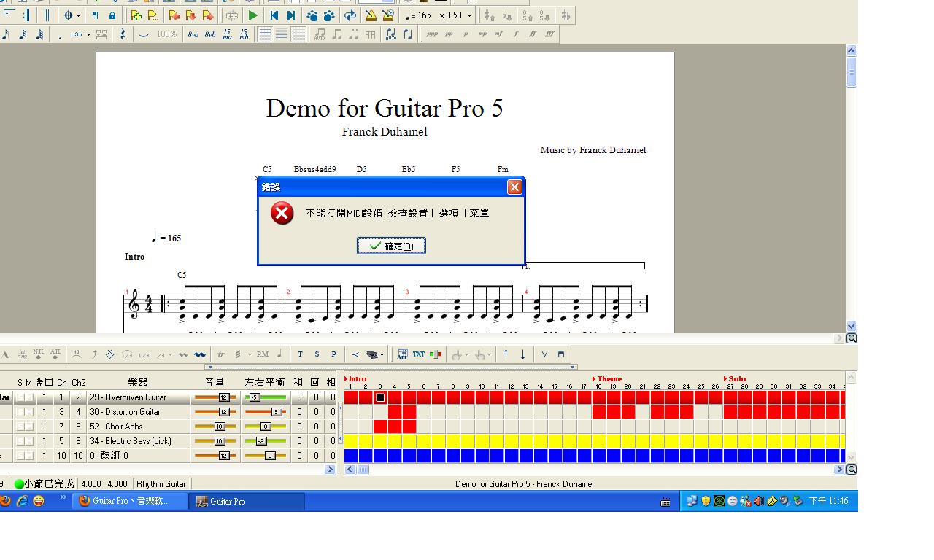
Task: Open the 30 - Distortion Guitar instrument selector
Action: pyautogui.click(x=138, y=412)
